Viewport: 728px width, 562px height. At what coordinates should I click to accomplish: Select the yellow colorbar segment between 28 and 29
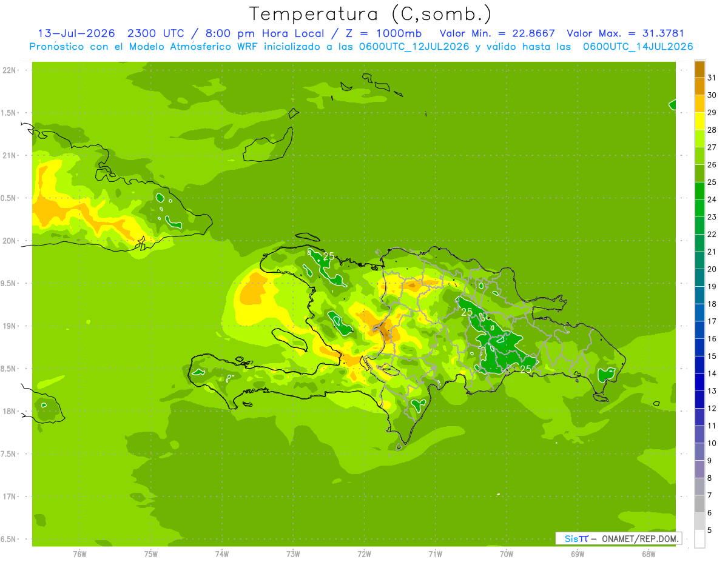pos(699,121)
